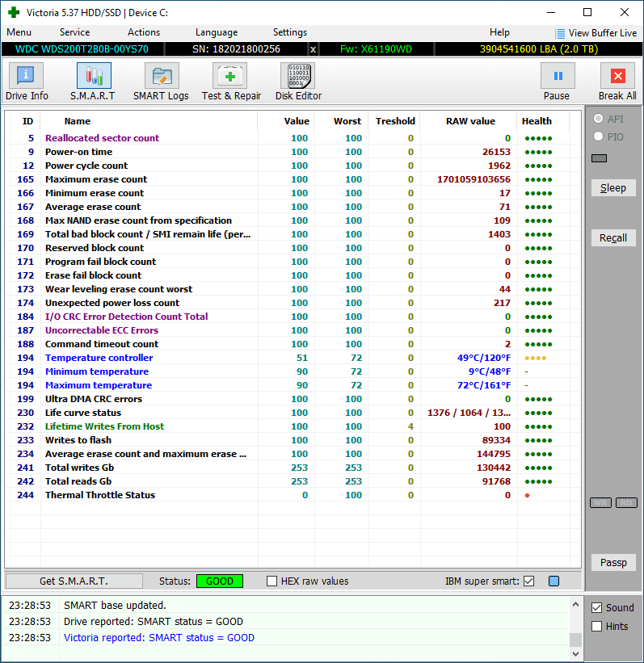Screen dimensions: 644x663
Task: Open SMART Logs view
Action: click(161, 82)
